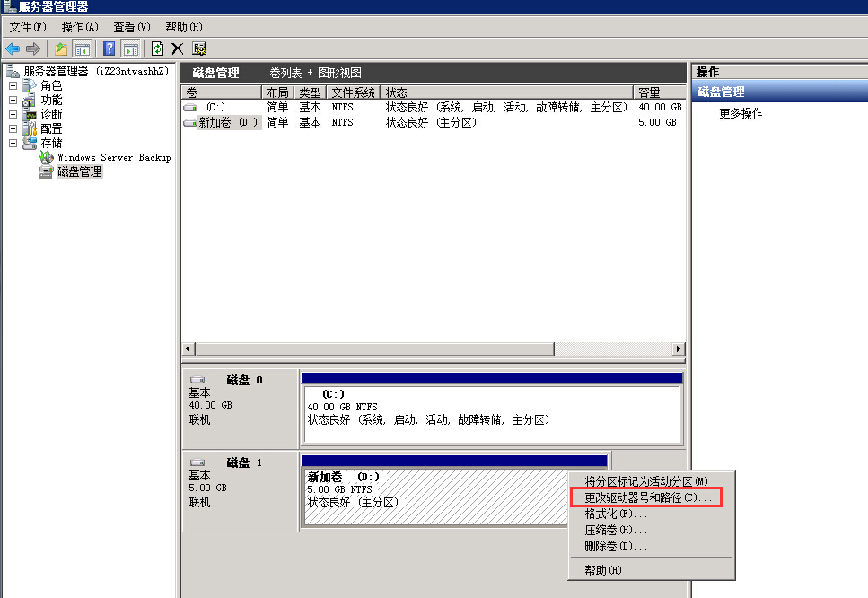Expand the 功能 tree node
This screenshot has height=598, width=868.
pos(13,100)
